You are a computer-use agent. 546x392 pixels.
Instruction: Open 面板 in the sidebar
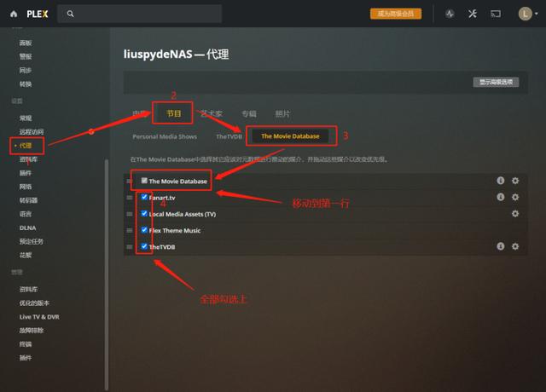26,43
